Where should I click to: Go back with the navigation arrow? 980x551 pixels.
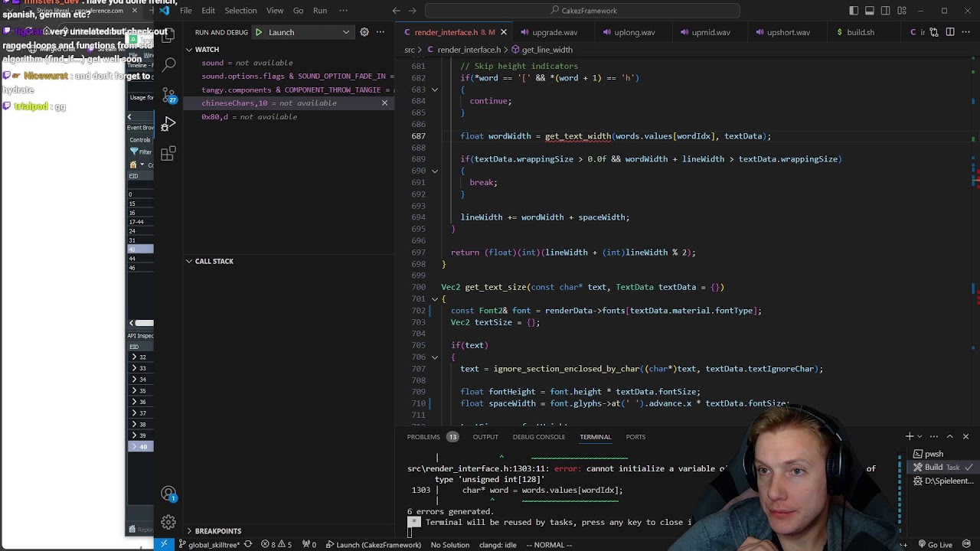point(396,11)
